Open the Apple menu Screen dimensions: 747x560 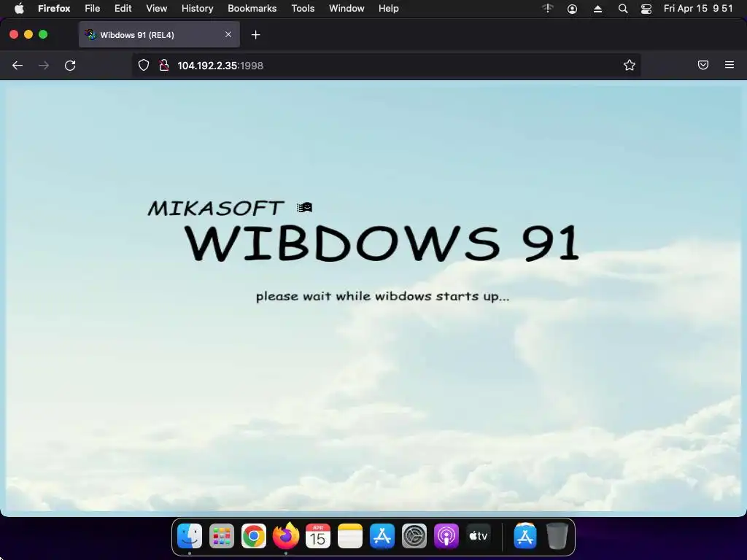click(x=19, y=9)
